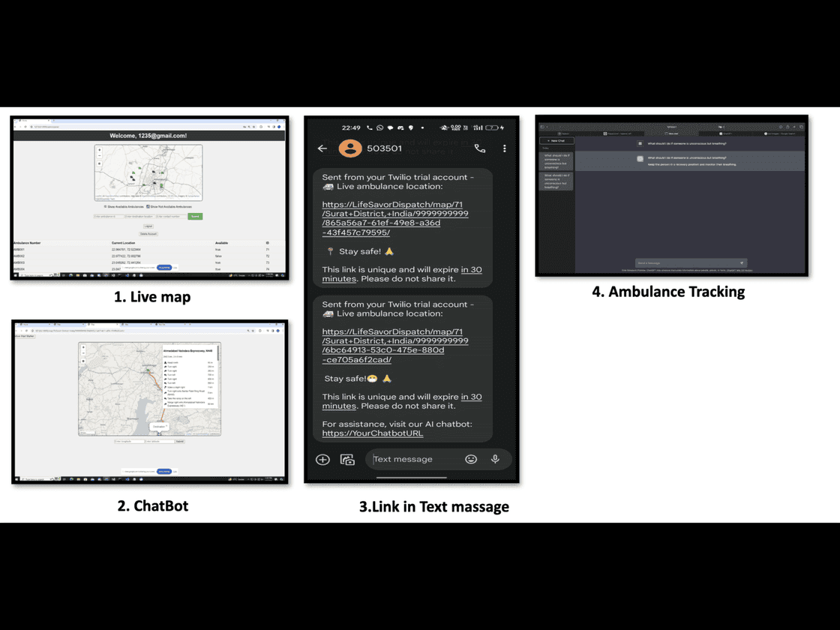The height and width of the screenshot is (630, 840).
Task: Click zoom out (−) on the route map
Action: pos(83,353)
